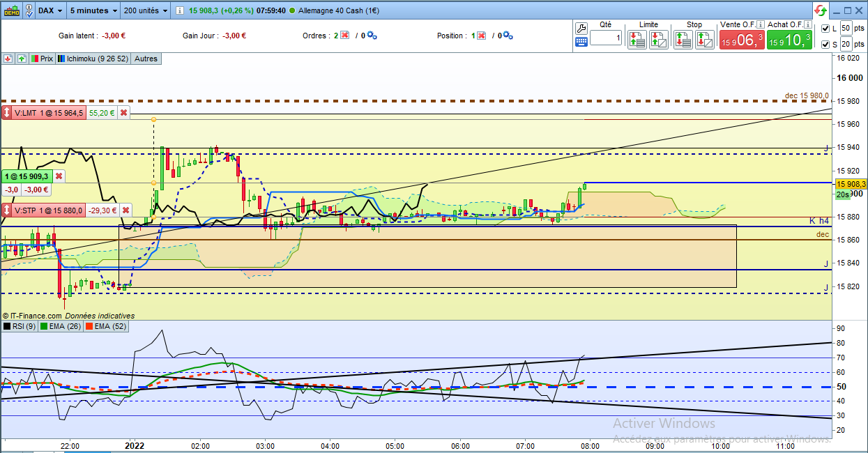Image resolution: width=868 pixels, height=453 pixels.
Task: Select the EMA (52) indicator tab
Action: point(106,325)
